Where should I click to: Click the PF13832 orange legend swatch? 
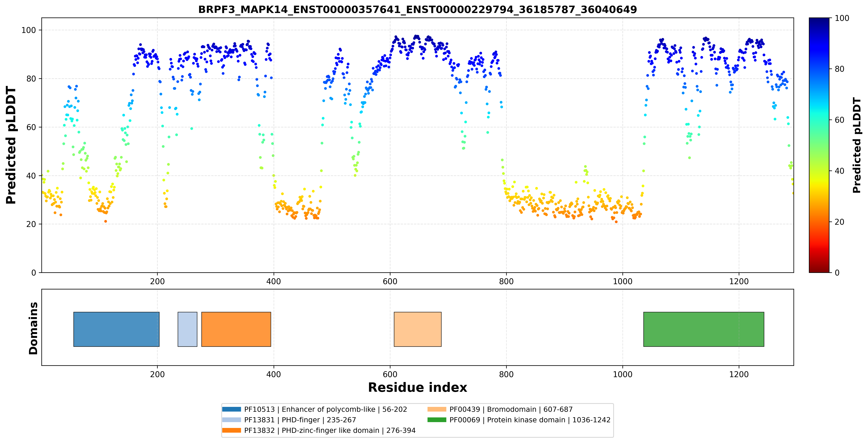(231, 430)
